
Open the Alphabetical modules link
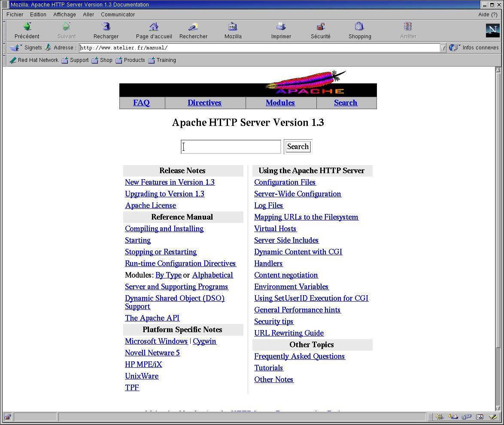coord(213,275)
